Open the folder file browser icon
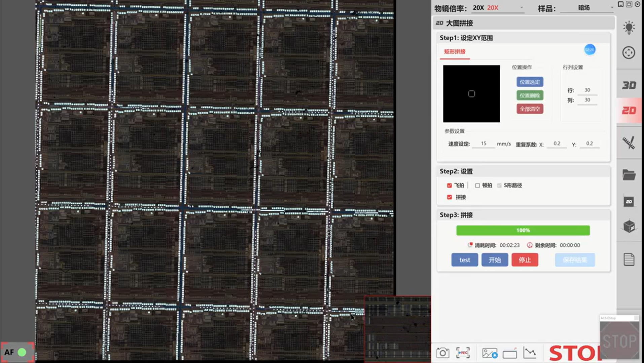 629,175
